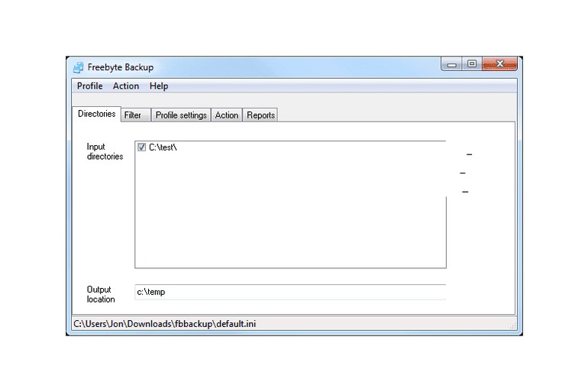Click the Freebyte Backup window title text
The image size is (588, 392).
click(x=121, y=67)
